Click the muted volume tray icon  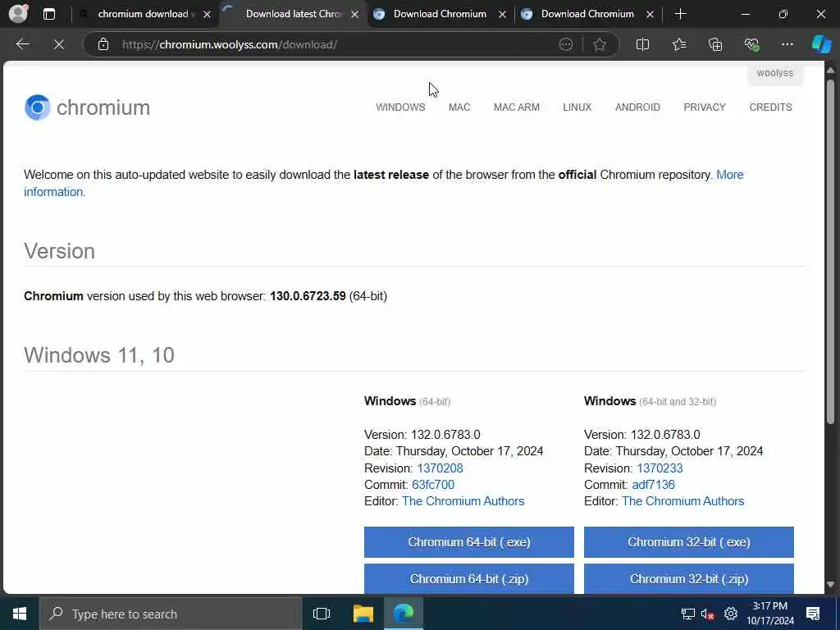(x=708, y=614)
